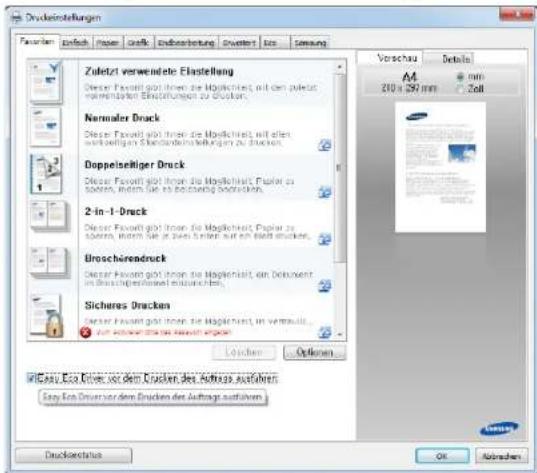Open the Optionen button
This screenshot has width=537, height=473.
pos(314,352)
